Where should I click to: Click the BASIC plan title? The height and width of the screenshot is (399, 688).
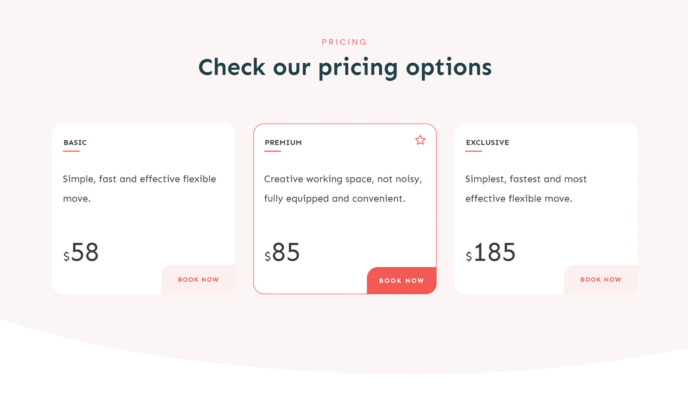click(x=75, y=143)
